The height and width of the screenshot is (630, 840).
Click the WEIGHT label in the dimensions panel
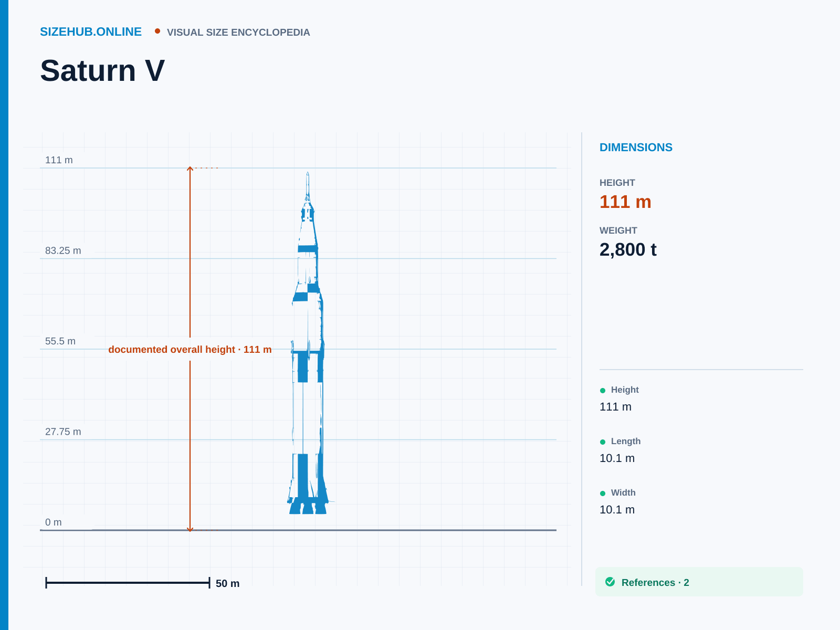[618, 230]
